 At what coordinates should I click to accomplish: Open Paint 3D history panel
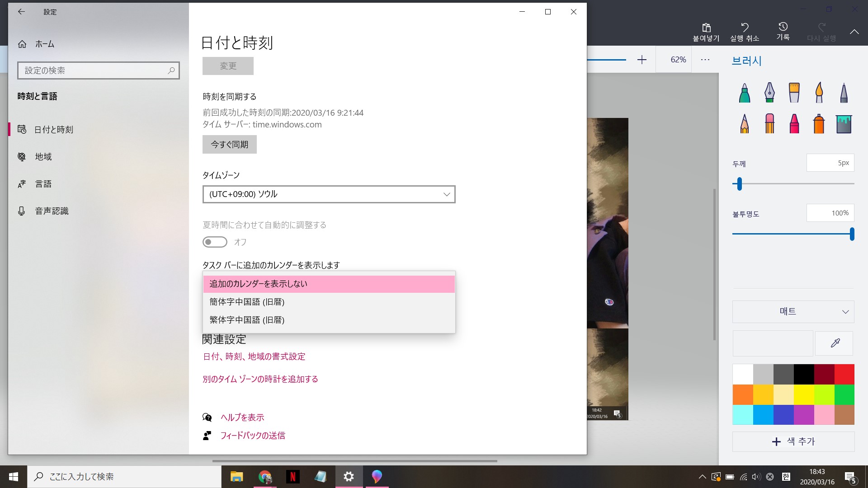(783, 31)
